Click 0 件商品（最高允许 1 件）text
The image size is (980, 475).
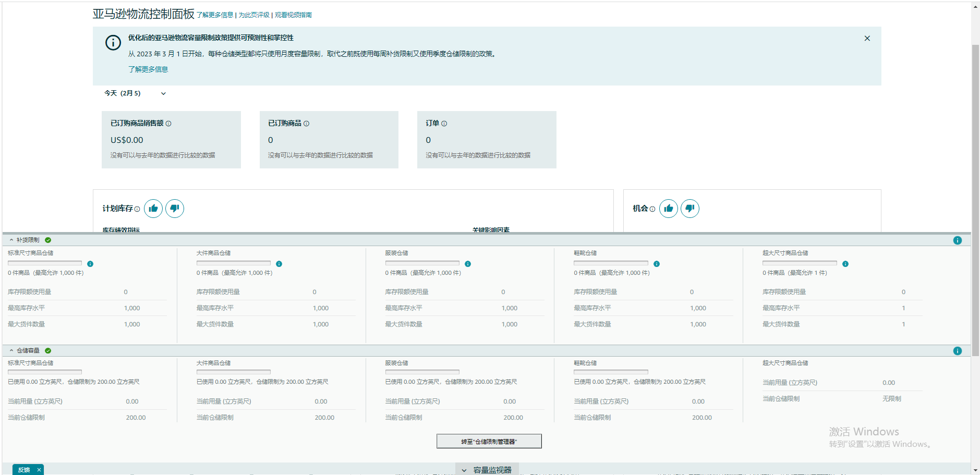(x=795, y=273)
